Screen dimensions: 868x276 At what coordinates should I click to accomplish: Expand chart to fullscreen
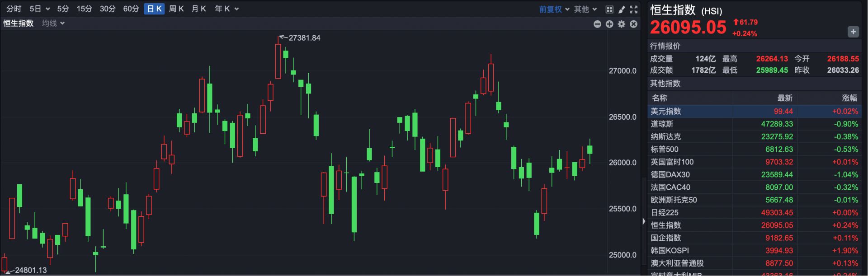pyautogui.click(x=634, y=9)
